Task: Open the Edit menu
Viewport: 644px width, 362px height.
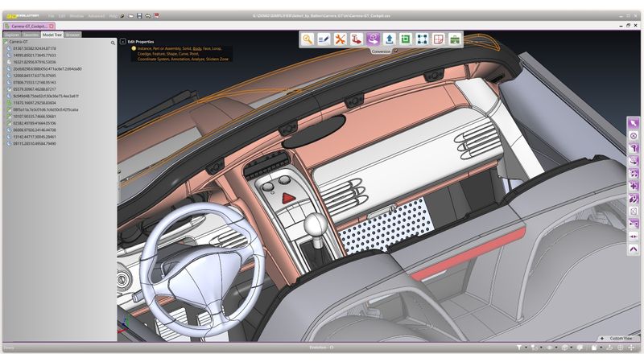Action: pyautogui.click(x=62, y=16)
